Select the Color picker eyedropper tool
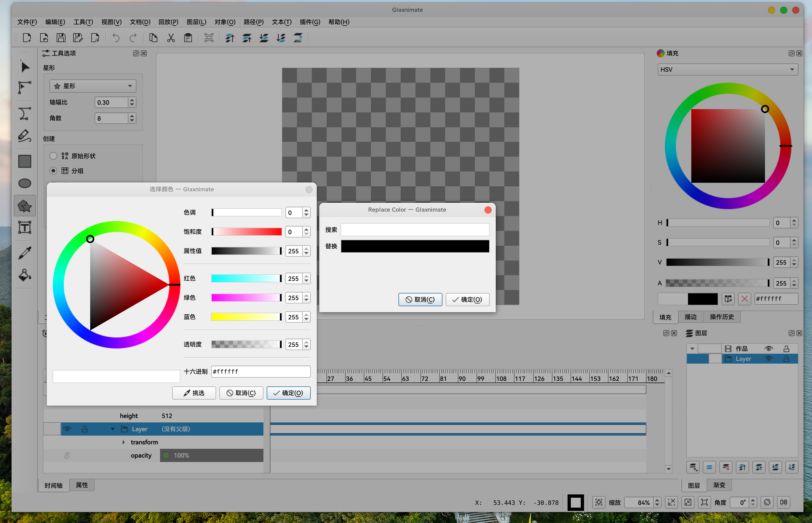 (x=25, y=253)
